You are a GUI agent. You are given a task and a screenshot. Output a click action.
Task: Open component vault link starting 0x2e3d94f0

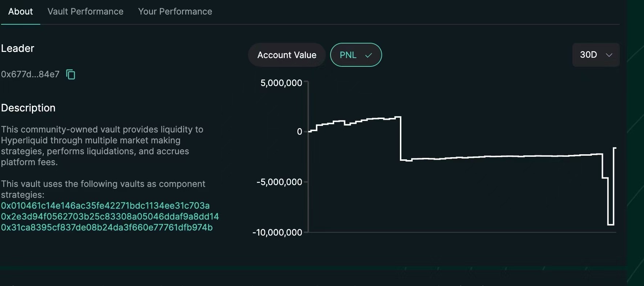(x=110, y=217)
